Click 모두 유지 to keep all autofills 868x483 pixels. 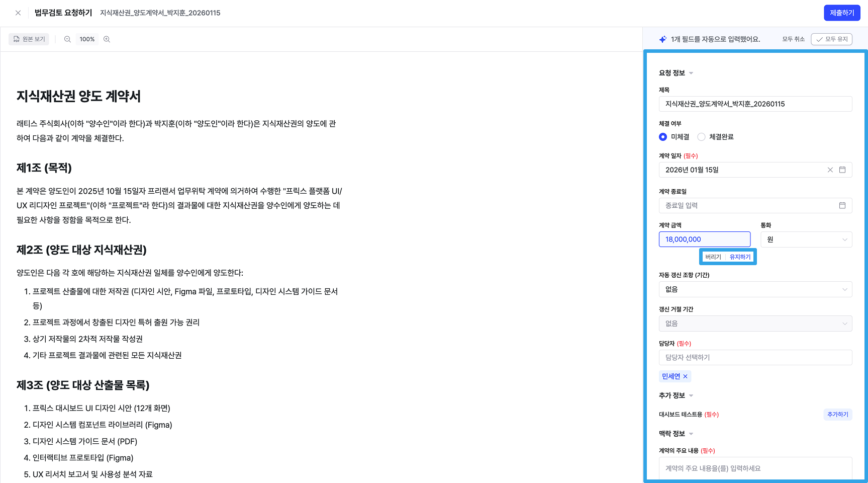click(832, 39)
